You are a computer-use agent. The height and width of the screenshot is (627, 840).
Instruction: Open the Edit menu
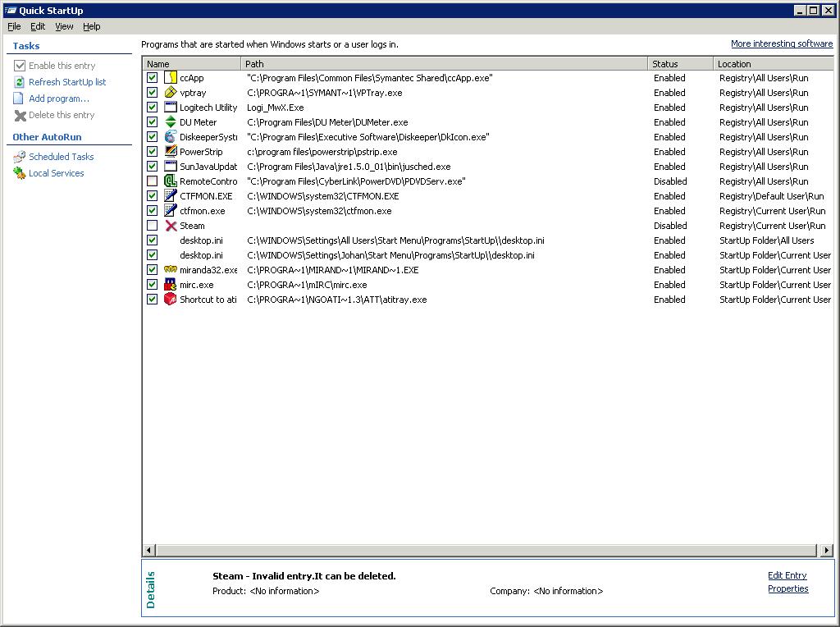[38, 26]
